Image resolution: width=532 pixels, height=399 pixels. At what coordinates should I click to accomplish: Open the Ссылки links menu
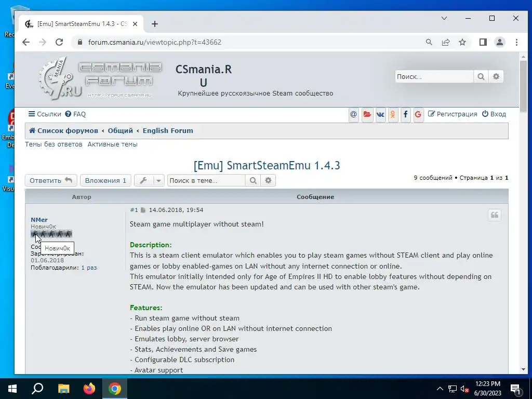[x=45, y=114]
